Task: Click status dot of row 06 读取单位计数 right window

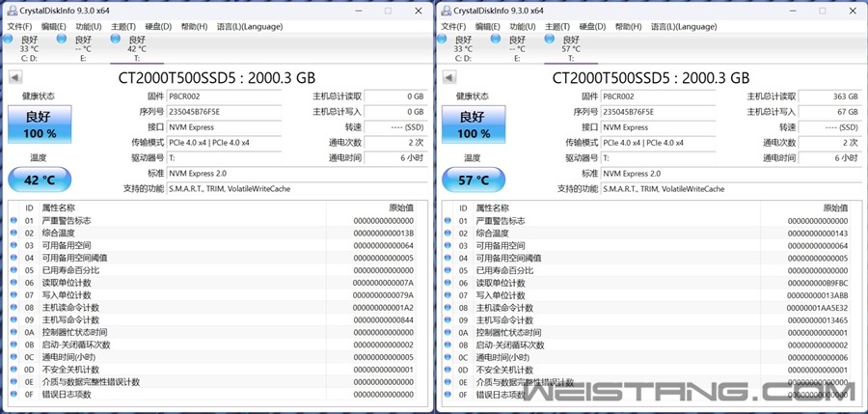Action: [x=448, y=283]
